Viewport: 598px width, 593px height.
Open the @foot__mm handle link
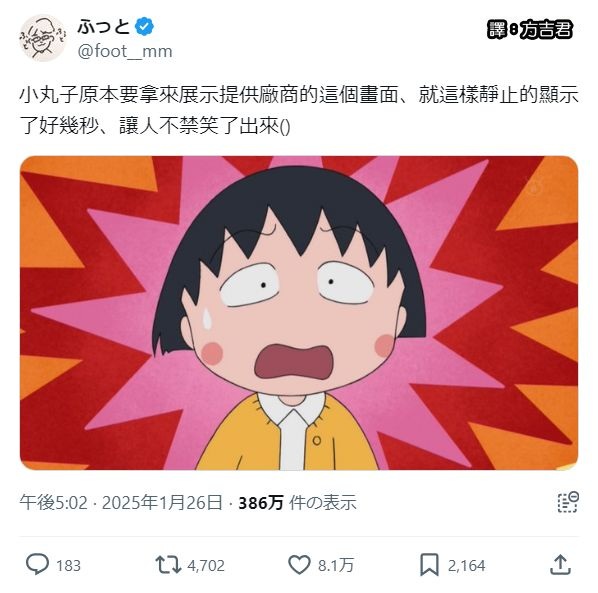point(125,51)
